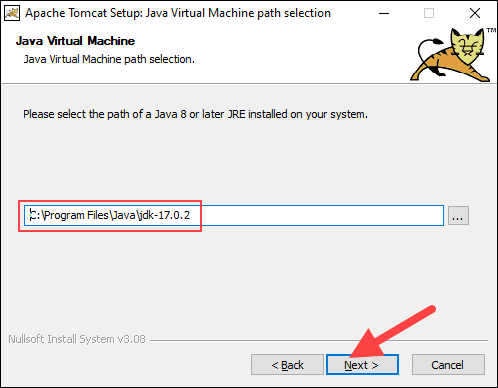Click the disabled maximize window button
The image size is (498, 388).
429,13
